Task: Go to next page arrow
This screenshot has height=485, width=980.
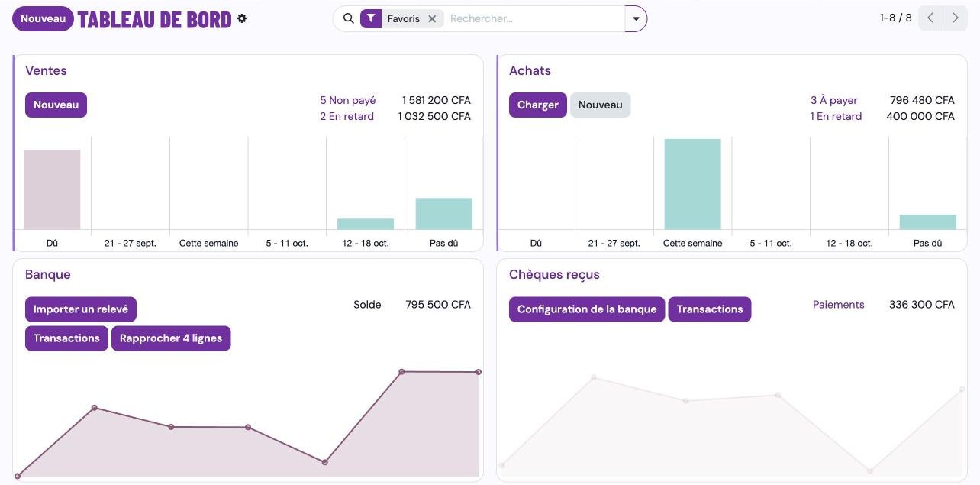Action: (x=956, y=18)
